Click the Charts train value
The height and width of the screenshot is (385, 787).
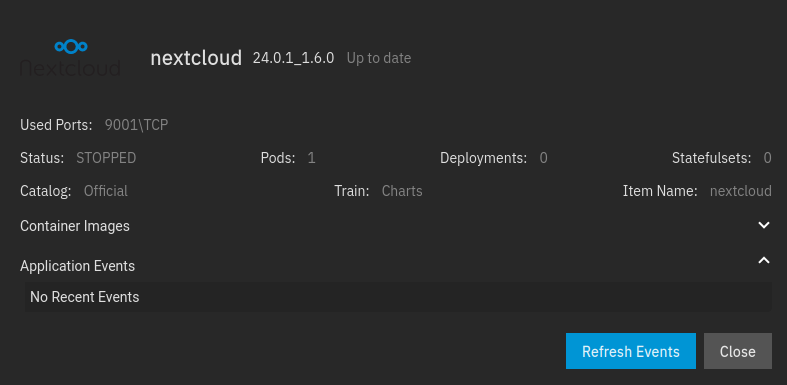402,191
